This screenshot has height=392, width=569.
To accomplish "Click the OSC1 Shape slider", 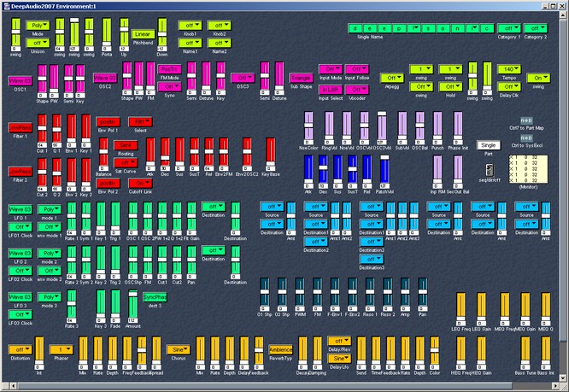I will [42, 79].
